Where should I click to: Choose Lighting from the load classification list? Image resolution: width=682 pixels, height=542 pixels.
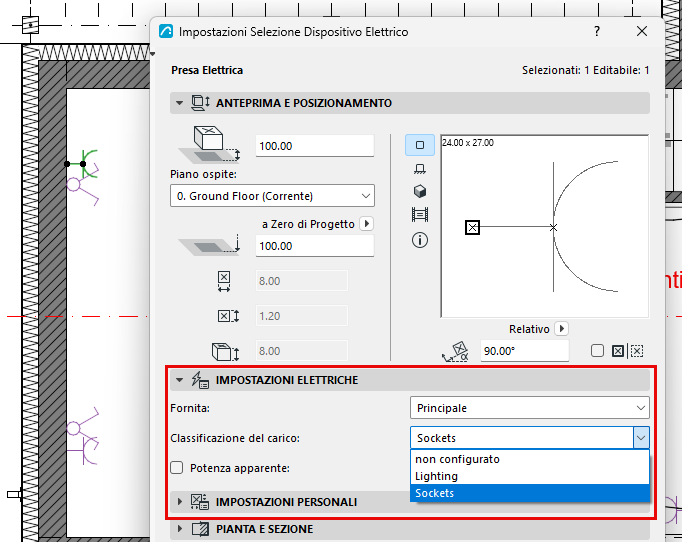pos(529,476)
